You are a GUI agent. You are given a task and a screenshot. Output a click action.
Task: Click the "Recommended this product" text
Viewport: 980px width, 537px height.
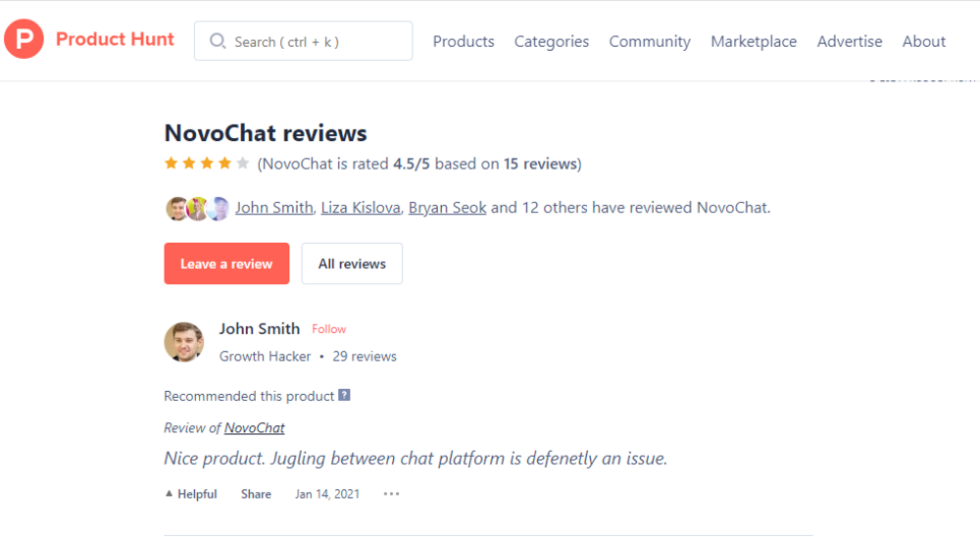click(x=249, y=396)
